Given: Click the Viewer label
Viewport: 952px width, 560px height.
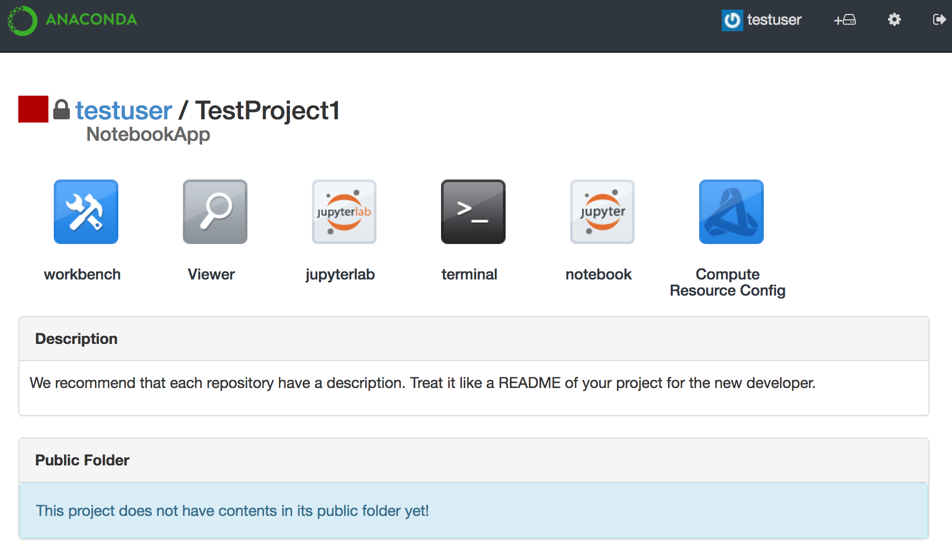Looking at the screenshot, I should (x=211, y=274).
